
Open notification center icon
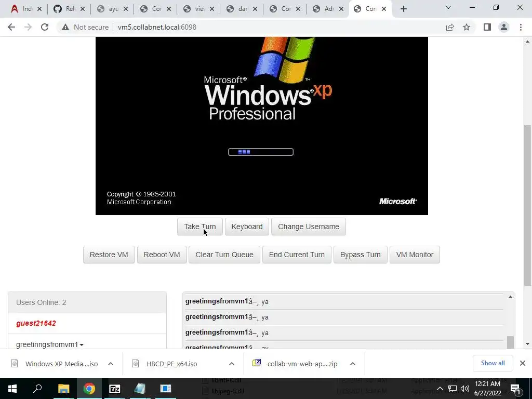tap(515, 389)
